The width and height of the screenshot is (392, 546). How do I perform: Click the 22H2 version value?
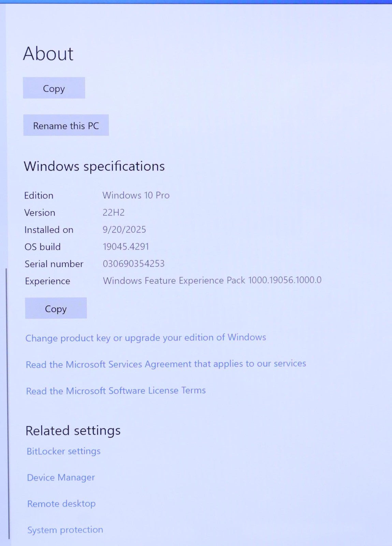pos(114,213)
